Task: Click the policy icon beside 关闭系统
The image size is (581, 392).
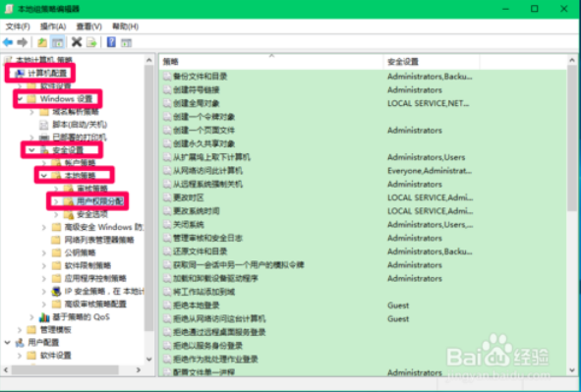Action: [x=167, y=225]
